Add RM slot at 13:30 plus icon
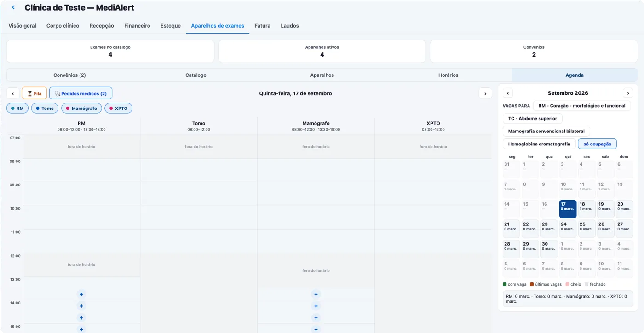Screen dimensions: 644x333 (x=81, y=294)
